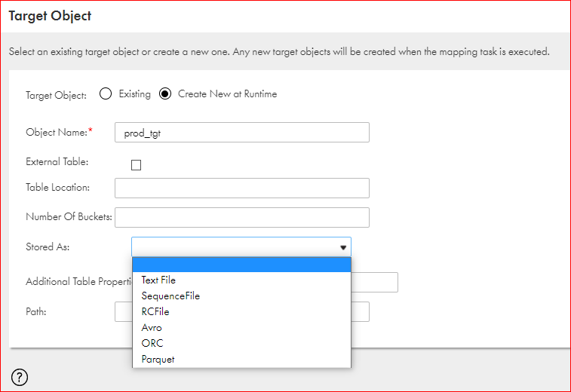Screen dimensions: 571x392
Task: Click the Object Name field with prod_tgt
Action: 242,133
